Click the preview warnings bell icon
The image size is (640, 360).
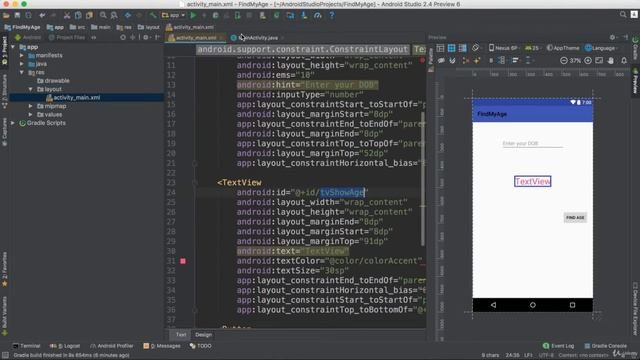(x=624, y=60)
